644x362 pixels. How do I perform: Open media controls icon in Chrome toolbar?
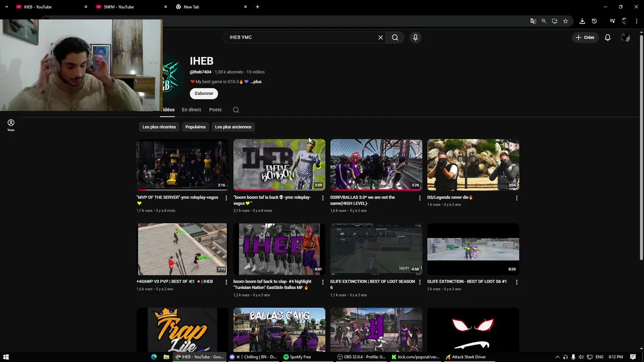click(612, 21)
